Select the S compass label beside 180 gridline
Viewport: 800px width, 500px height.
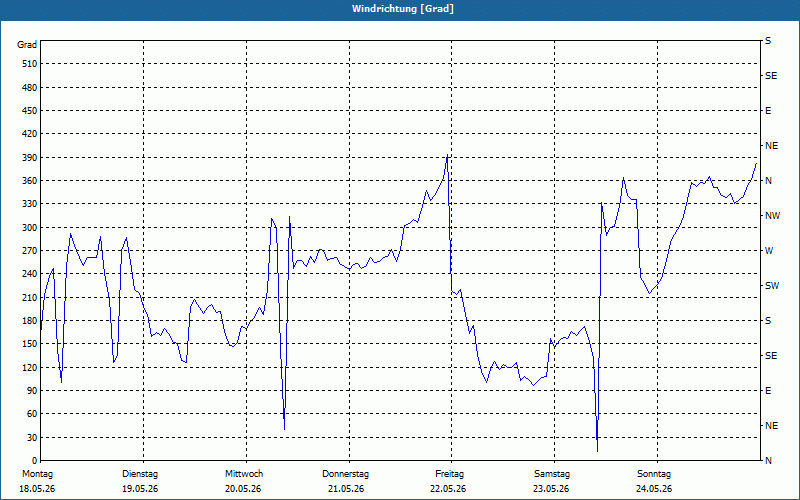tap(768, 321)
